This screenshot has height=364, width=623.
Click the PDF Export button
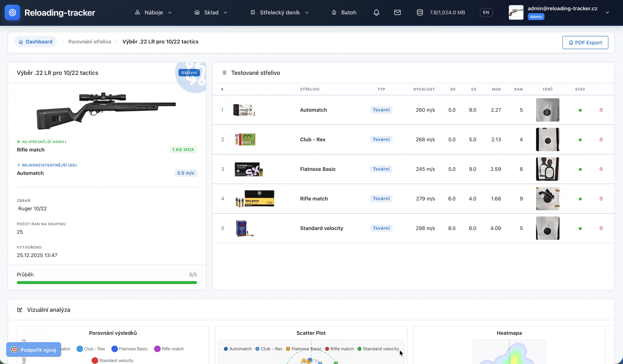(585, 42)
